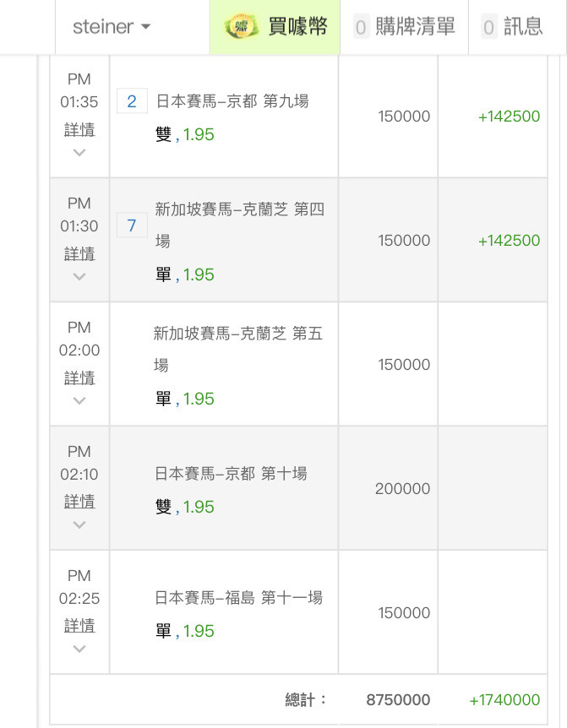Expand chevron under PM 02:25 詳情
Viewport: 567px width, 728px height.
pos(79,649)
